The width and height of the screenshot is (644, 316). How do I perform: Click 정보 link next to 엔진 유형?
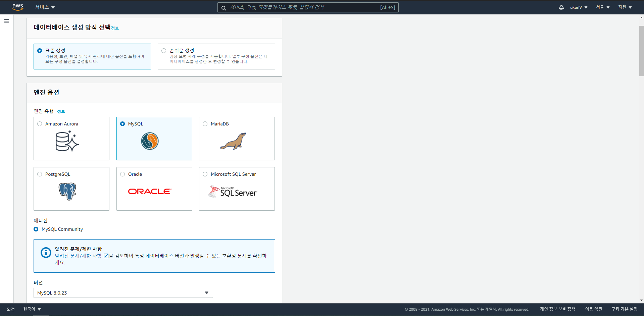[61, 111]
